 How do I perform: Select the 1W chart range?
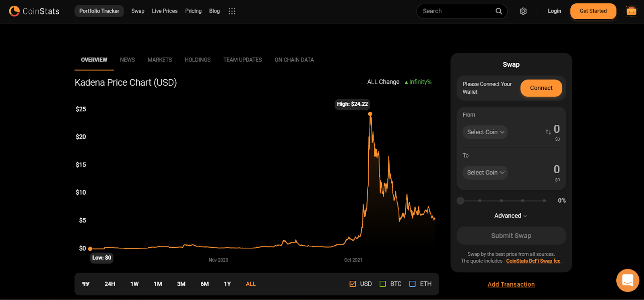tap(134, 284)
